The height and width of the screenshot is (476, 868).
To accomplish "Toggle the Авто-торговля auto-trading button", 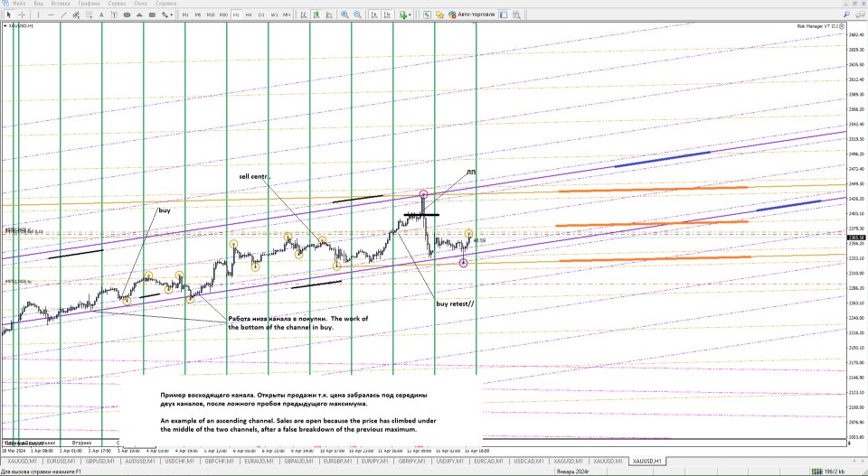I will click(x=470, y=15).
